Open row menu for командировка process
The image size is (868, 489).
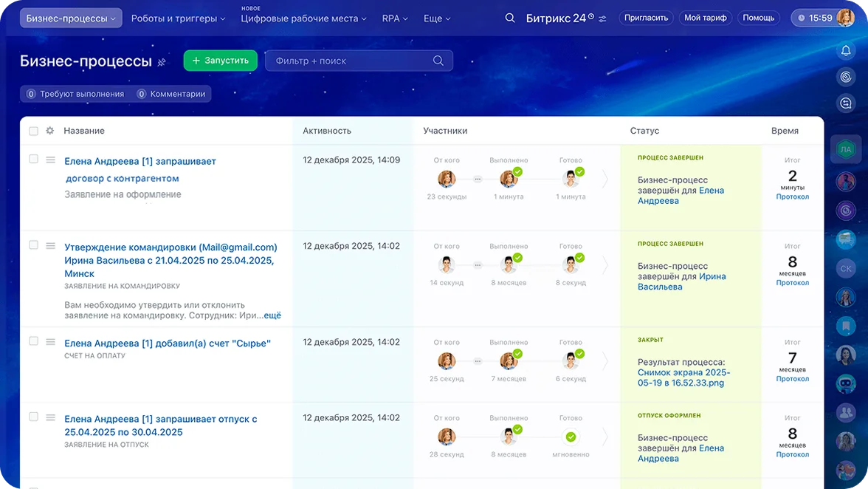(50, 245)
